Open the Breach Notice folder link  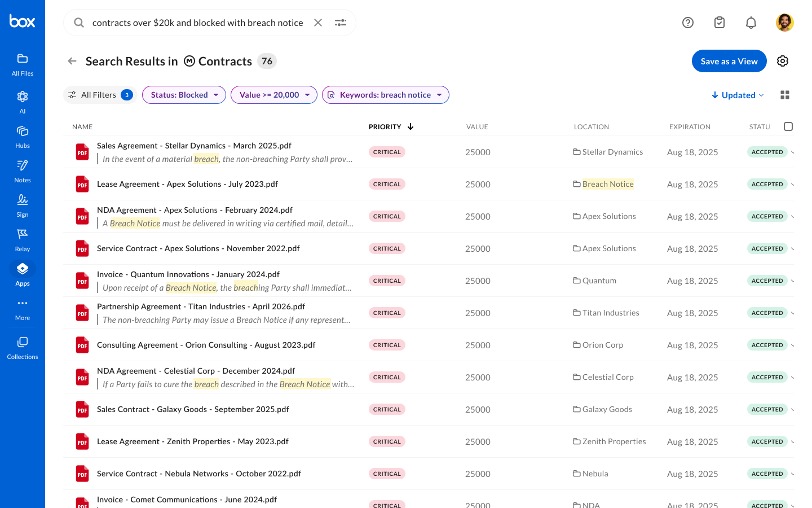tap(608, 183)
